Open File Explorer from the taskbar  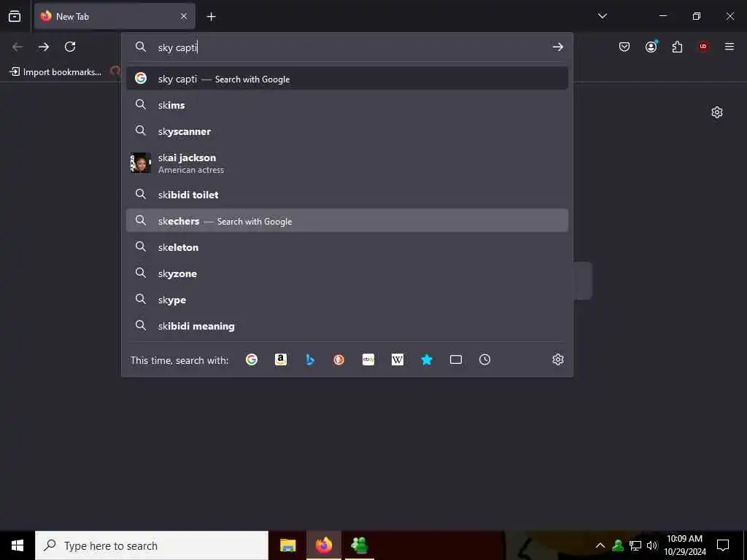(287, 545)
